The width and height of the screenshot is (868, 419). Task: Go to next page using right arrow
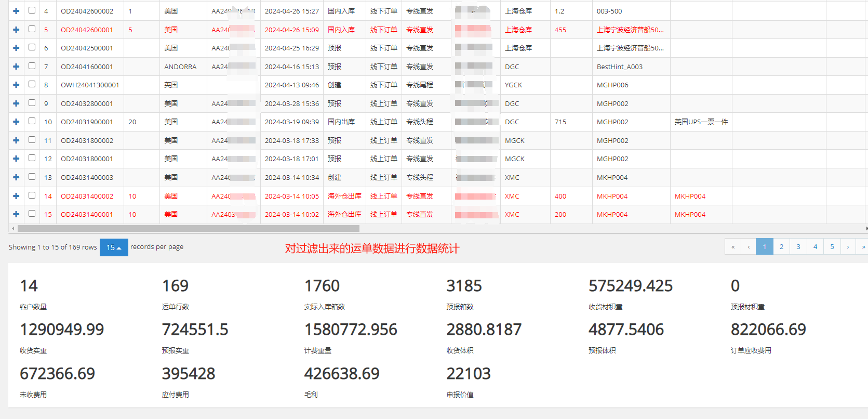[x=848, y=247]
